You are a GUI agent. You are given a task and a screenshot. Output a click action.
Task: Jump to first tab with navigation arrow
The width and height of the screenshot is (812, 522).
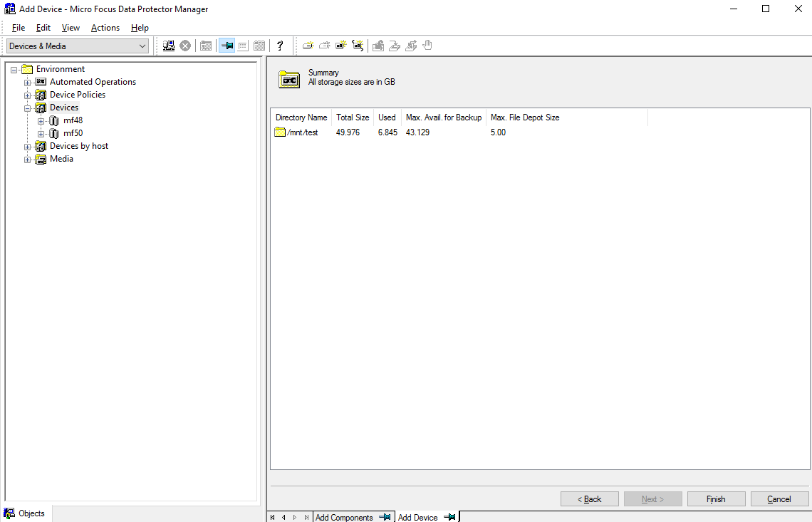[x=272, y=517]
